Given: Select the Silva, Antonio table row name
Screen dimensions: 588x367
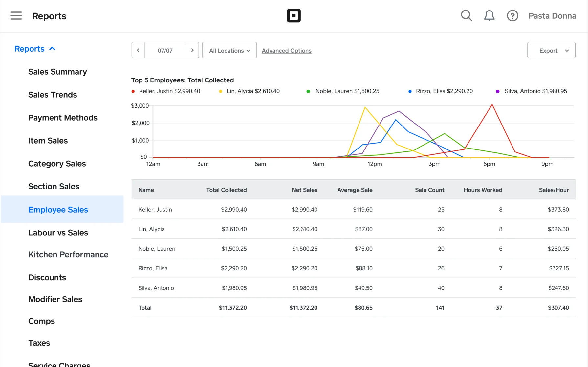Looking at the screenshot, I should [x=156, y=288].
